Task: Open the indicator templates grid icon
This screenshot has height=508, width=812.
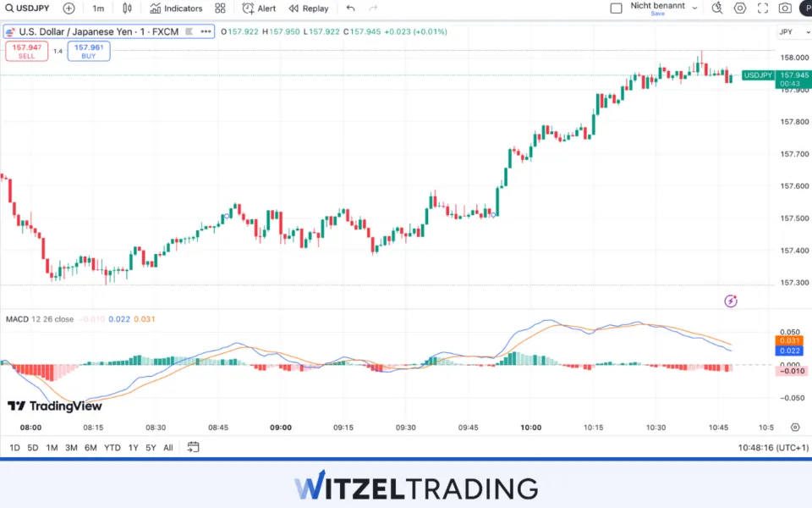Action: 220,8
